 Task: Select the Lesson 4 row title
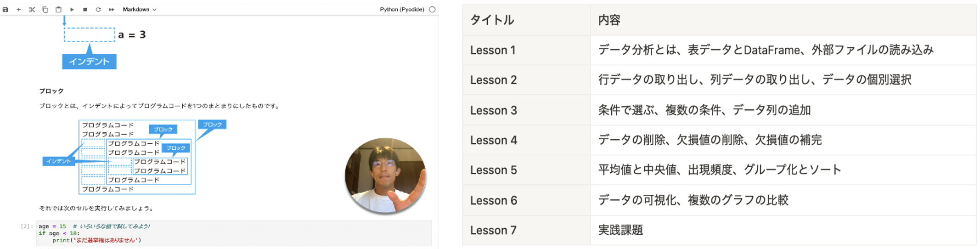click(493, 140)
